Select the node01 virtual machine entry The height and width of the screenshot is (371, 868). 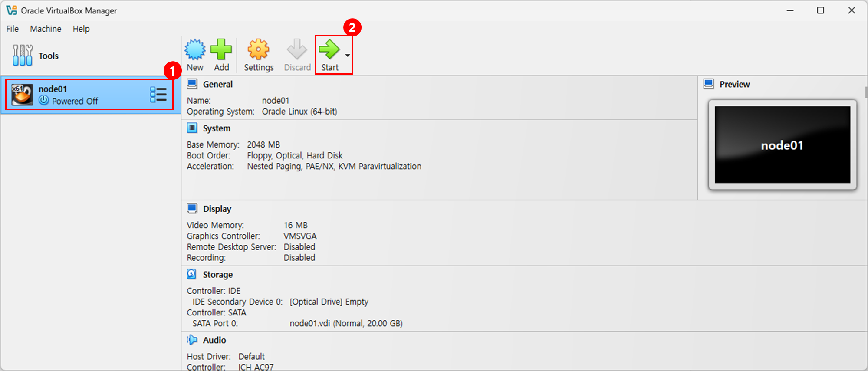pos(91,95)
